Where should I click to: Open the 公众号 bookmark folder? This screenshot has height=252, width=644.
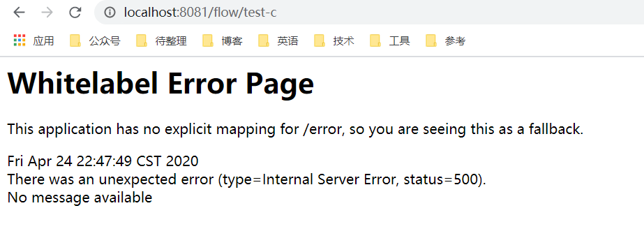pos(96,40)
